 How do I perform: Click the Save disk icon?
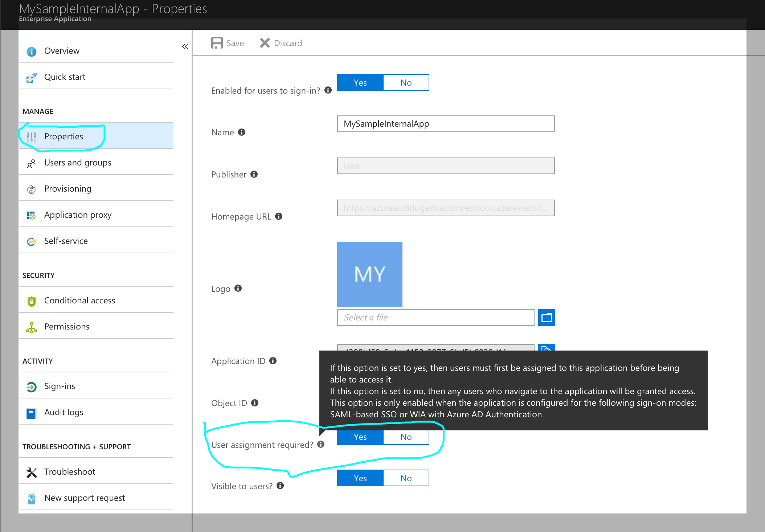[217, 43]
